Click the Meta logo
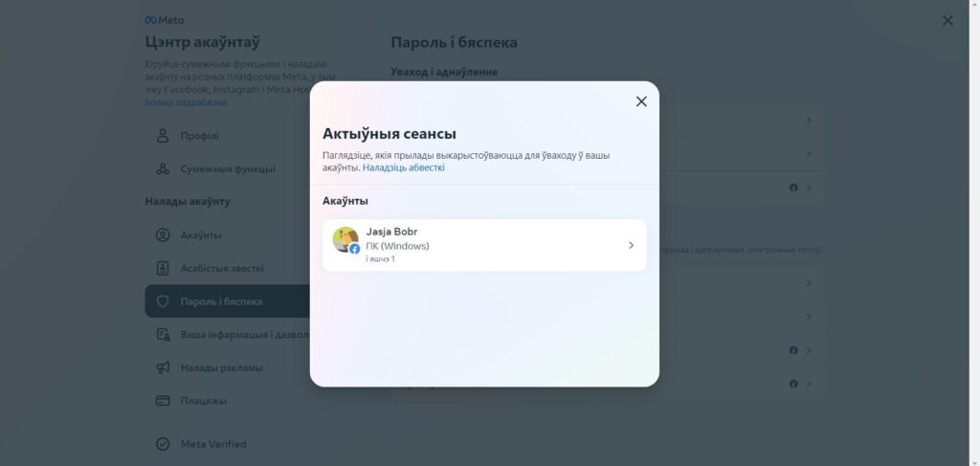The image size is (980, 466). coord(165,20)
